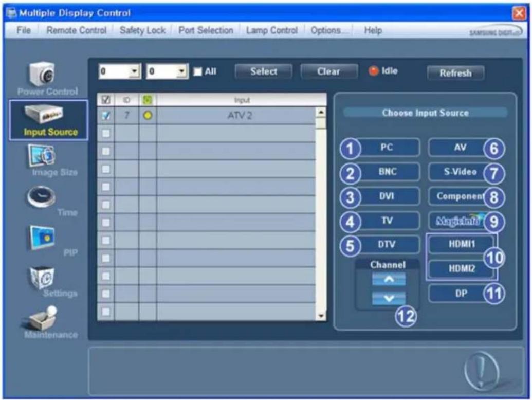Choose HDMI1 input source
Image resolution: width=532 pixels, height=400 pixels.
pos(462,244)
